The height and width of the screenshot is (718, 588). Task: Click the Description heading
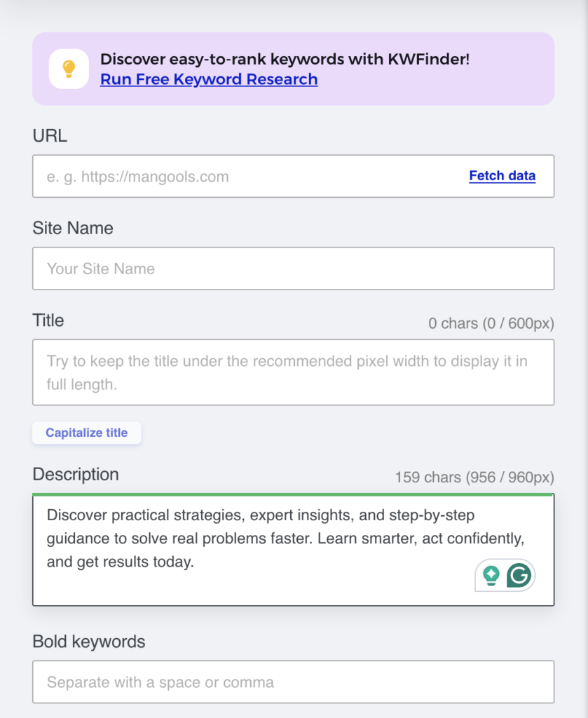(76, 475)
